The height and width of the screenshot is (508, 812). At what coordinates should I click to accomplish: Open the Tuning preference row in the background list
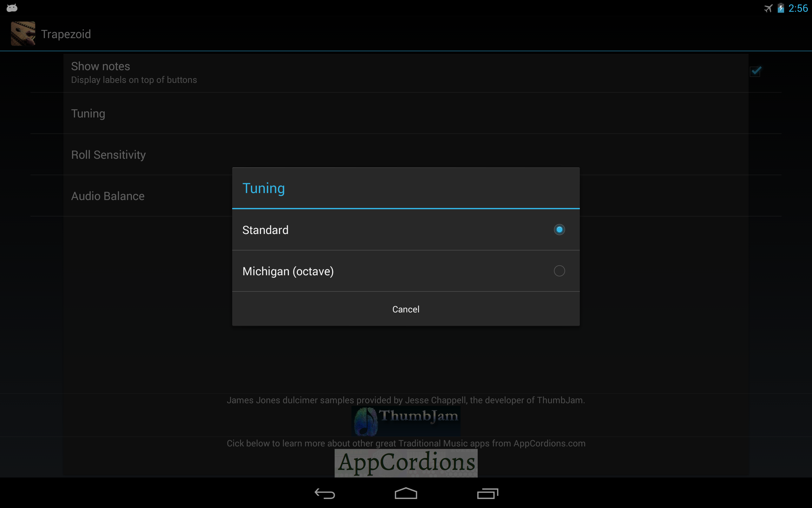point(406,114)
